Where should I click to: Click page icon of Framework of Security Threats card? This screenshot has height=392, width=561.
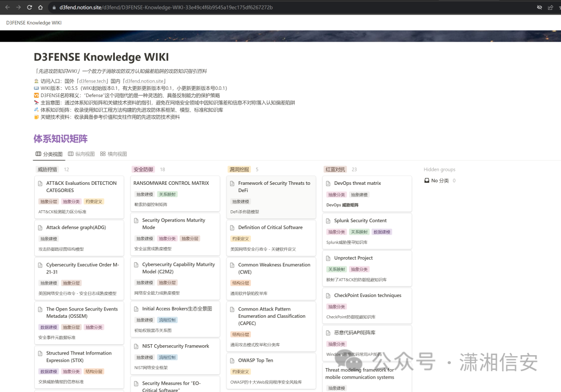232,183
